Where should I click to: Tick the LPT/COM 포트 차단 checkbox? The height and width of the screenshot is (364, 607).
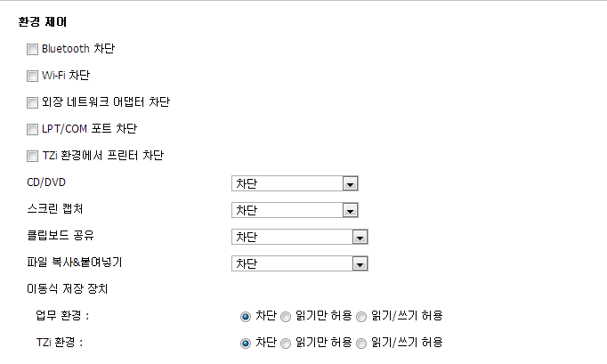pyautogui.click(x=33, y=129)
